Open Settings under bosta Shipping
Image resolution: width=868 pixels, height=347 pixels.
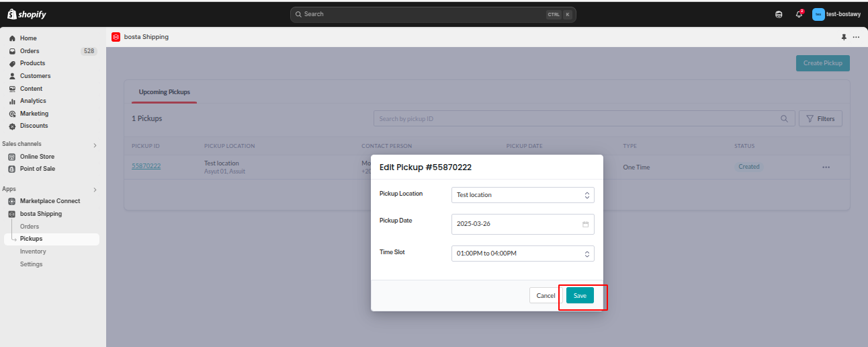point(31,264)
